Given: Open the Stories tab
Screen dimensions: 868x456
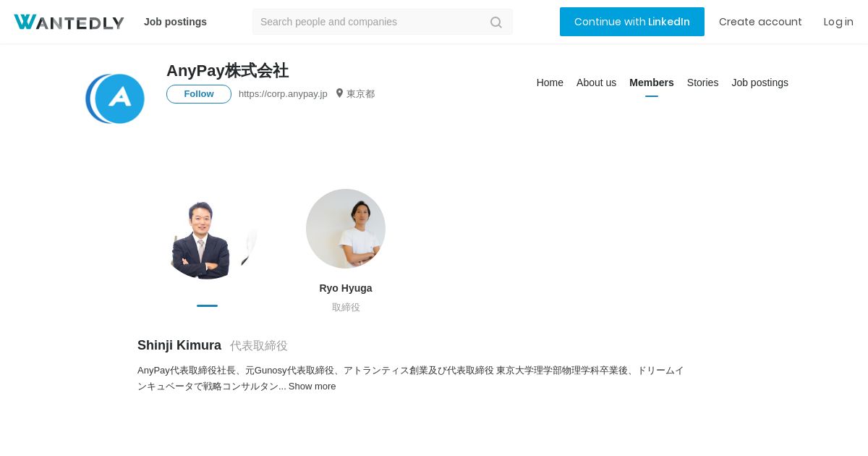Looking at the screenshot, I should (702, 83).
